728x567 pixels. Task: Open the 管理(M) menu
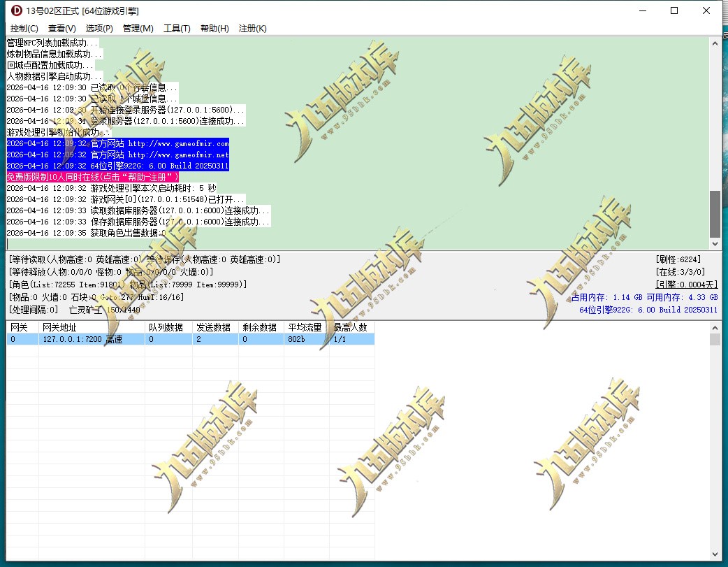pos(138,29)
